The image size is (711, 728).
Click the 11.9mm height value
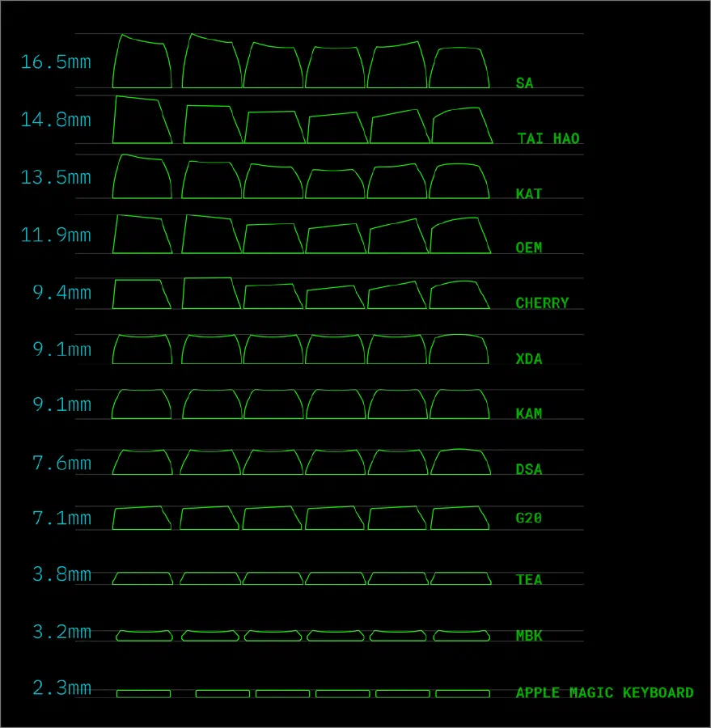pos(56,235)
